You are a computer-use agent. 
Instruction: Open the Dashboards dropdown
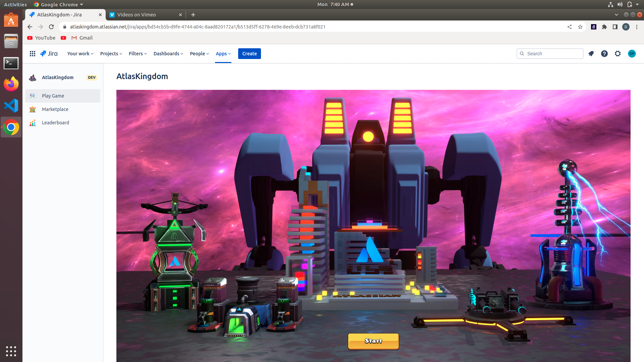168,54
